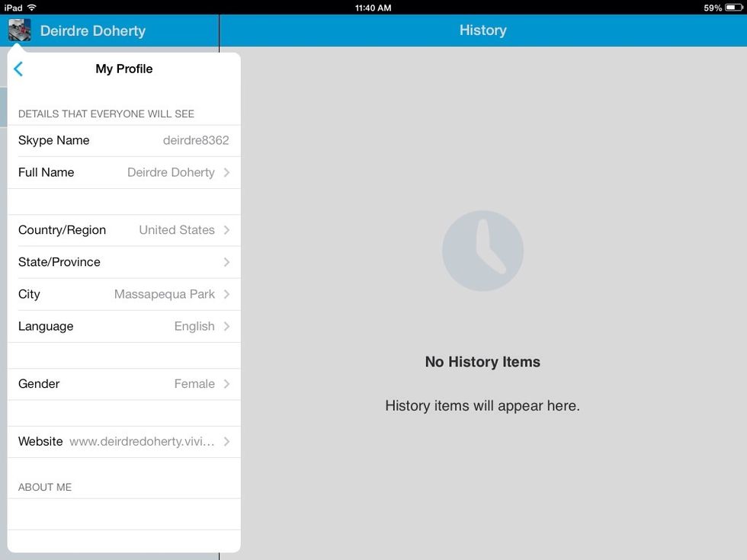This screenshot has width=747, height=560.
Task: Tap the highlighted sidebar entry behind popover
Action: (4, 107)
